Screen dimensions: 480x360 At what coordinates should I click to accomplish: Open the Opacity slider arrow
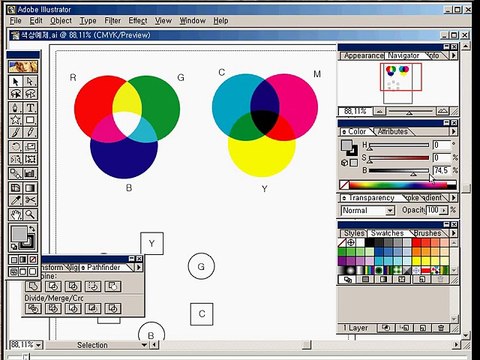(443, 210)
